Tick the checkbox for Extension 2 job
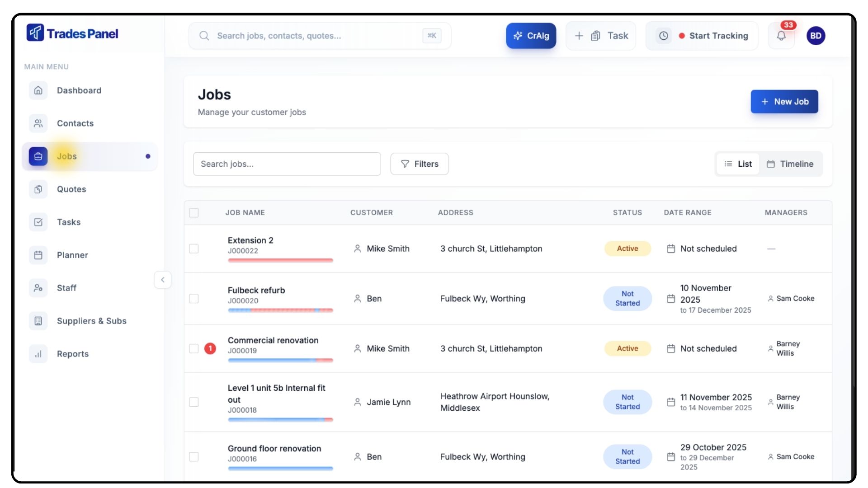The image size is (868, 488). pos(194,249)
